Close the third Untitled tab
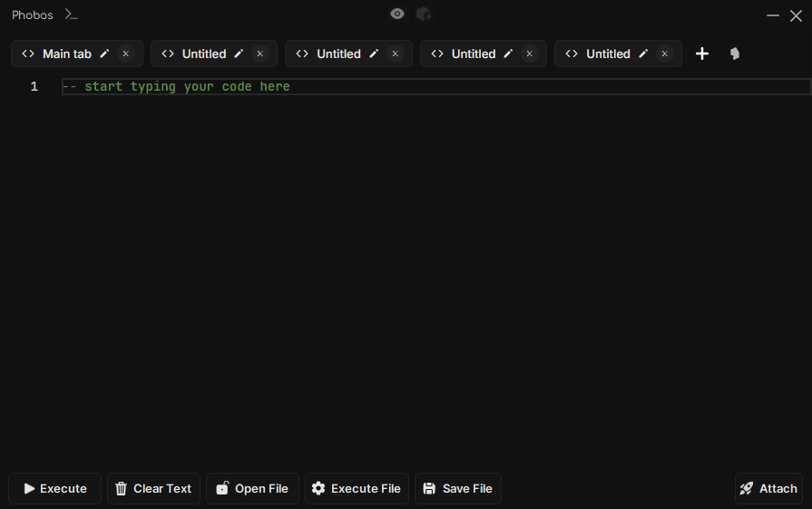The height and width of the screenshot is (509, 812). (529, 54)
